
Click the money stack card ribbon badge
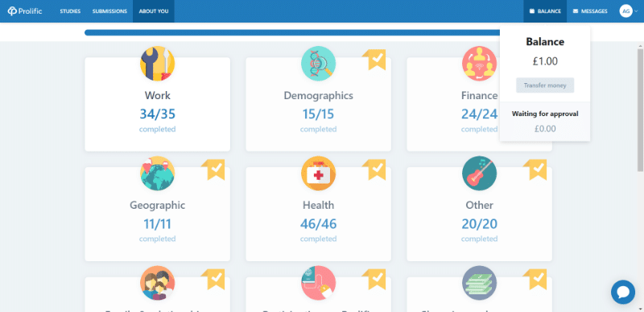tap(535, 279)
